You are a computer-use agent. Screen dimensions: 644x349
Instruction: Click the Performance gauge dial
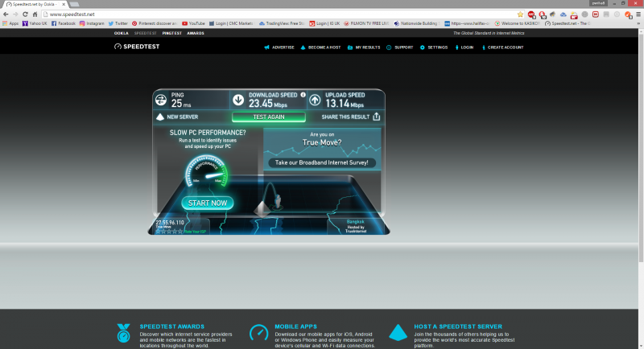tap(206, 170)
